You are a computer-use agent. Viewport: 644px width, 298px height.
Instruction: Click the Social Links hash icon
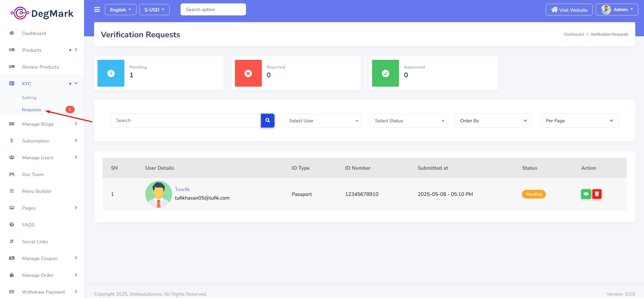click(12, 241)
